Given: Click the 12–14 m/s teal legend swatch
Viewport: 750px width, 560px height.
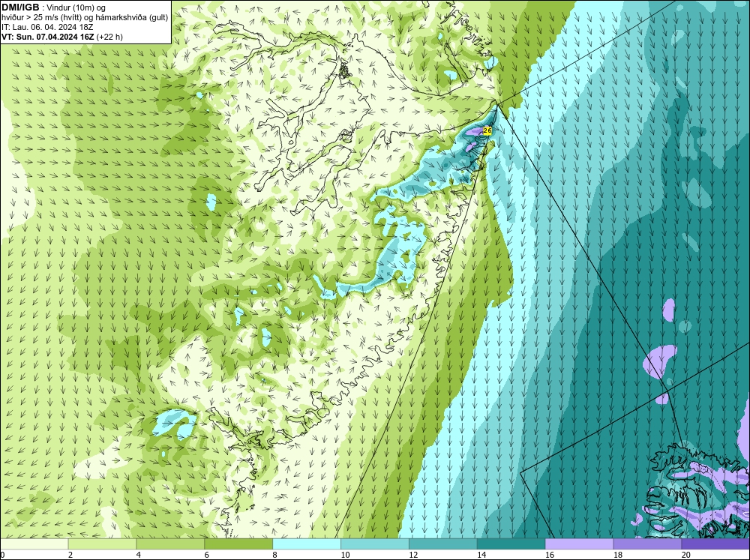Looking at the screenshot, I should click(x=443, y=544).
